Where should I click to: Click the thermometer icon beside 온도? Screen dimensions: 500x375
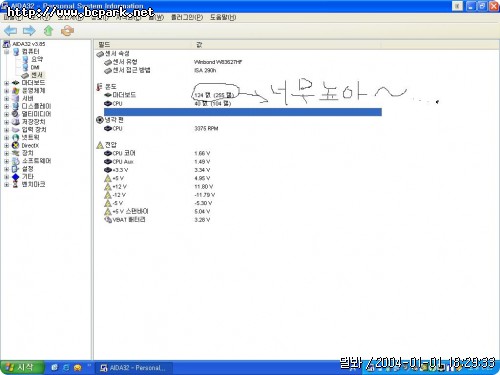click(99, 87)
